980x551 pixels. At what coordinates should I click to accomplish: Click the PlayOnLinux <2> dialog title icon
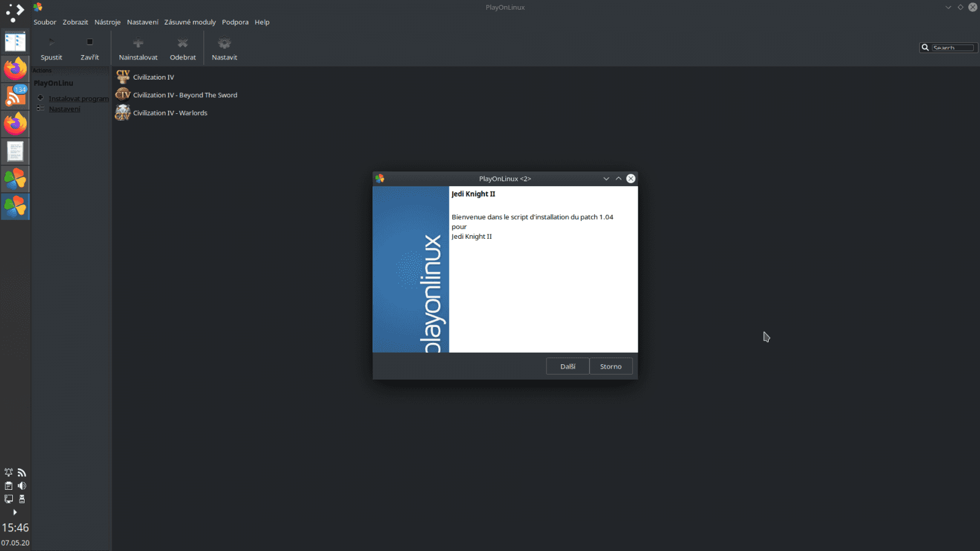pyautogui.click(x=380, y=178)
